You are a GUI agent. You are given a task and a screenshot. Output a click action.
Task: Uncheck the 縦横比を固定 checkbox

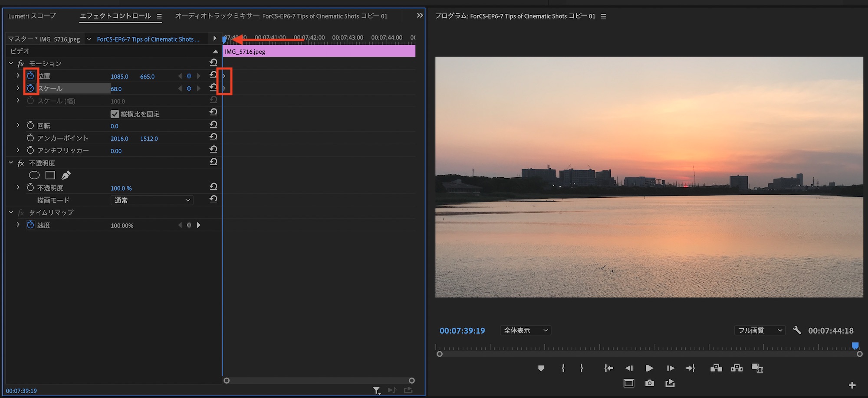pos(115,114)
